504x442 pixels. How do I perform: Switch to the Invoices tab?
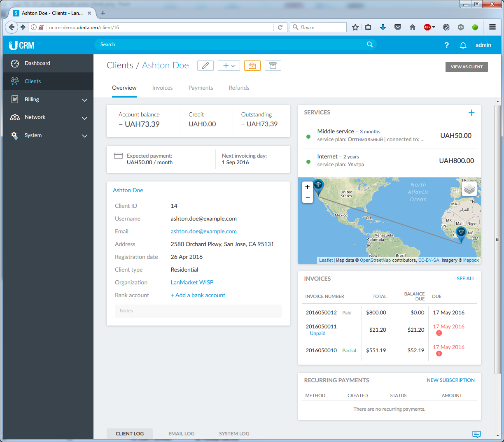click(x=162, y=88)
